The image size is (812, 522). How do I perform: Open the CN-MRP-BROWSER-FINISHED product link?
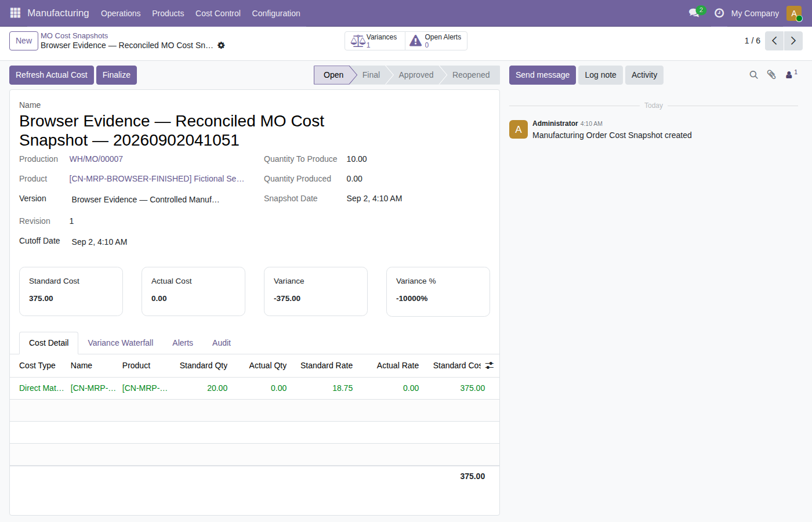pyautogui.click(x=157, y=179)
